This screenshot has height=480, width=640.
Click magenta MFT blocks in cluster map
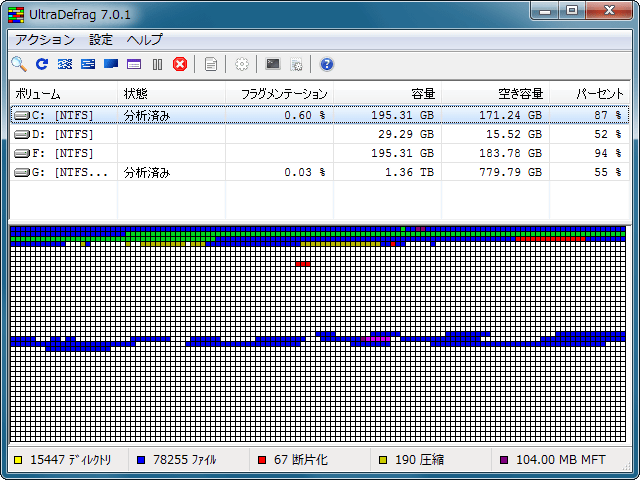378,339
